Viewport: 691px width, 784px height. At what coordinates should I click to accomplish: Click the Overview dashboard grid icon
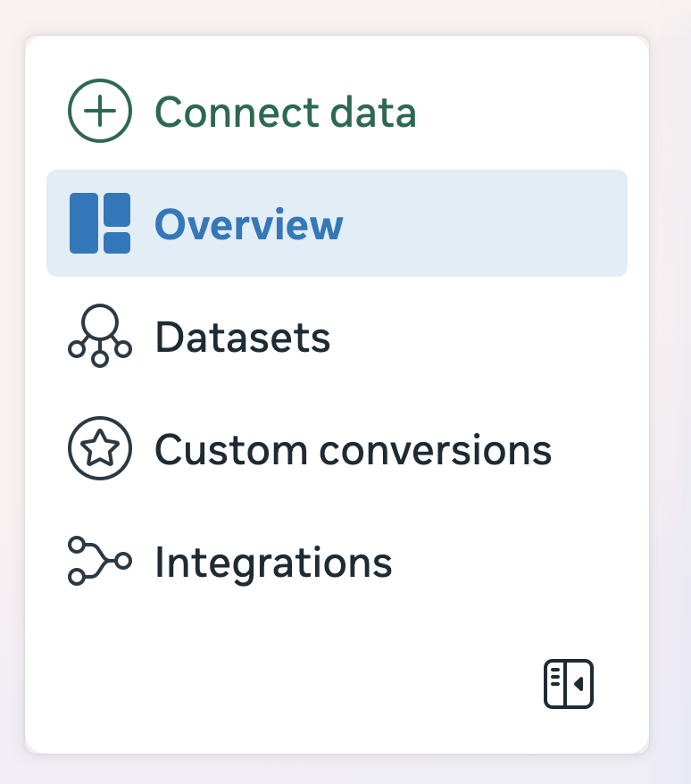(100, 223)
